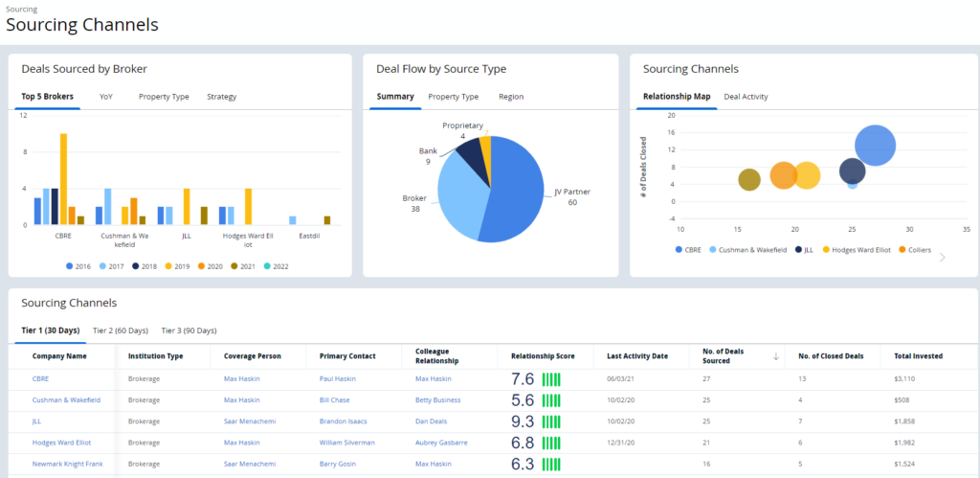Sort by Institution Type column header

coord(156,356)
